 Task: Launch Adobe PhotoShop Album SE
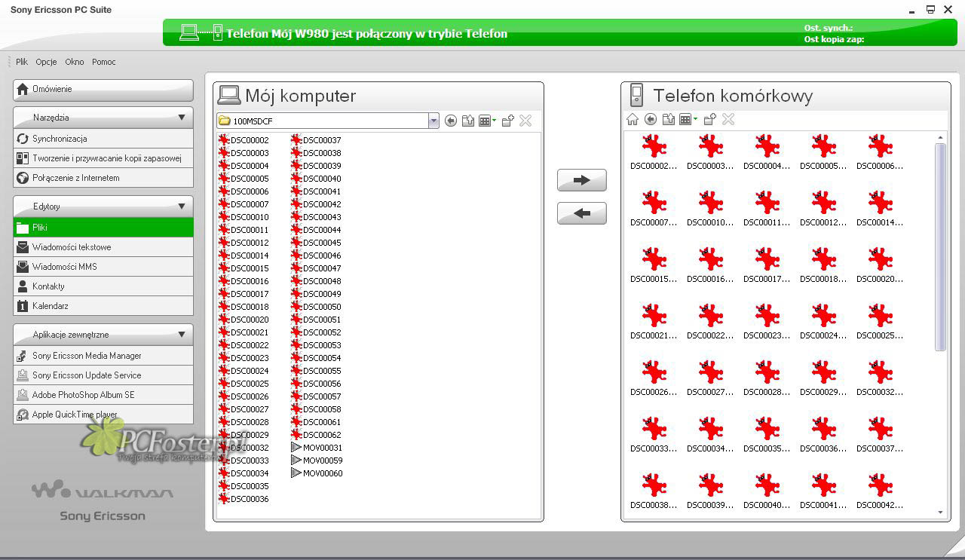click(103, 395)
